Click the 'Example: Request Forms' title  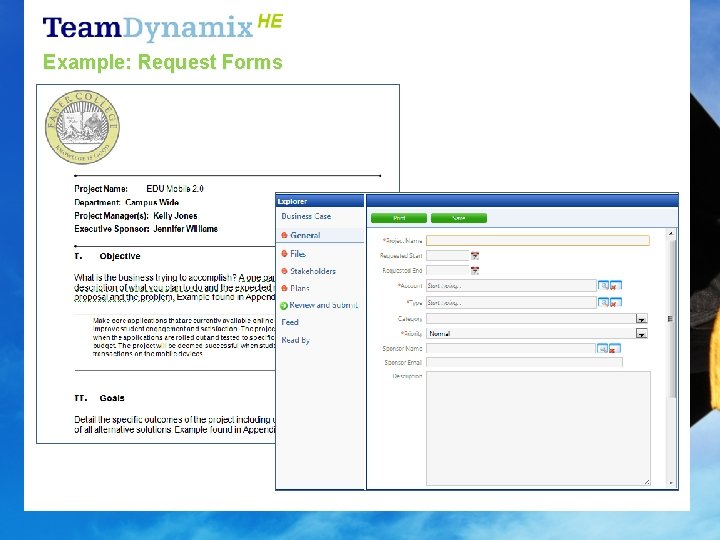tap(163, 62)
